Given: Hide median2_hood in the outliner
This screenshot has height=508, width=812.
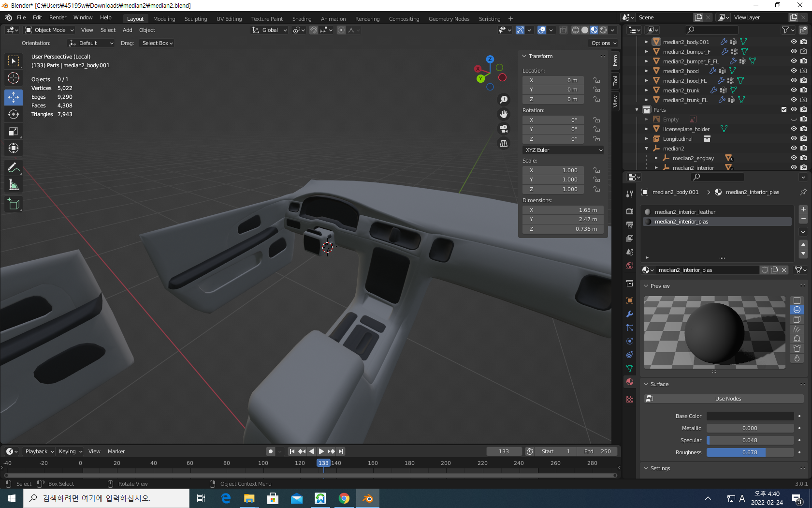Looking at the screenshot, I should [794, 71].
